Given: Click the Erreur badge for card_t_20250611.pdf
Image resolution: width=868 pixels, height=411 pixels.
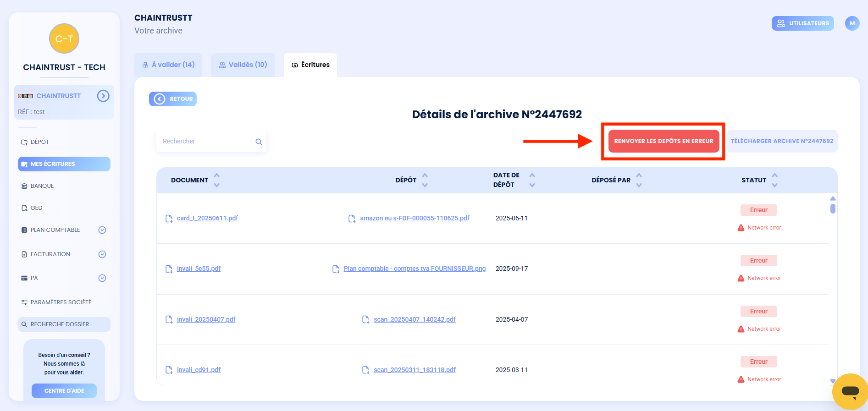Looking at the screenshot, I should point(759,210).
